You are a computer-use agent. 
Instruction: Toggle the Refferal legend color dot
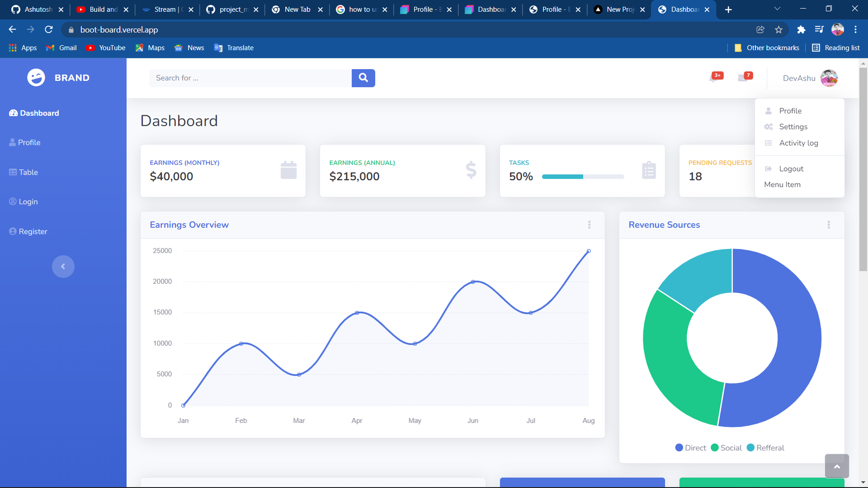[x=750, y=448]
